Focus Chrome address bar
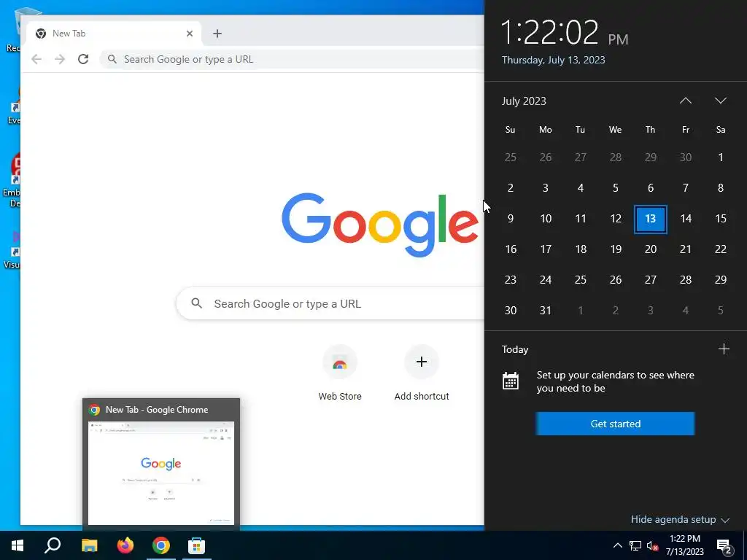Screen dimensions: 747x560 [x=292, y=59]
